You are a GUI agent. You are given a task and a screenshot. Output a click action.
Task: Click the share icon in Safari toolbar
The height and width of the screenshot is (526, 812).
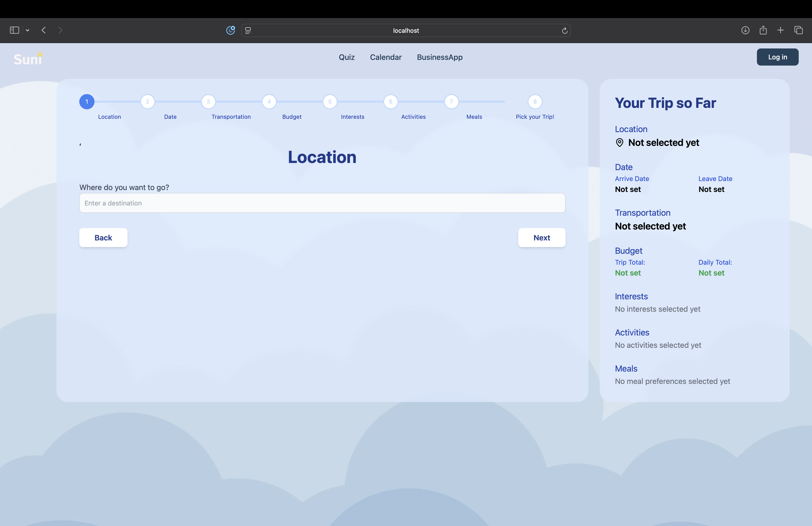coord(763,30)
